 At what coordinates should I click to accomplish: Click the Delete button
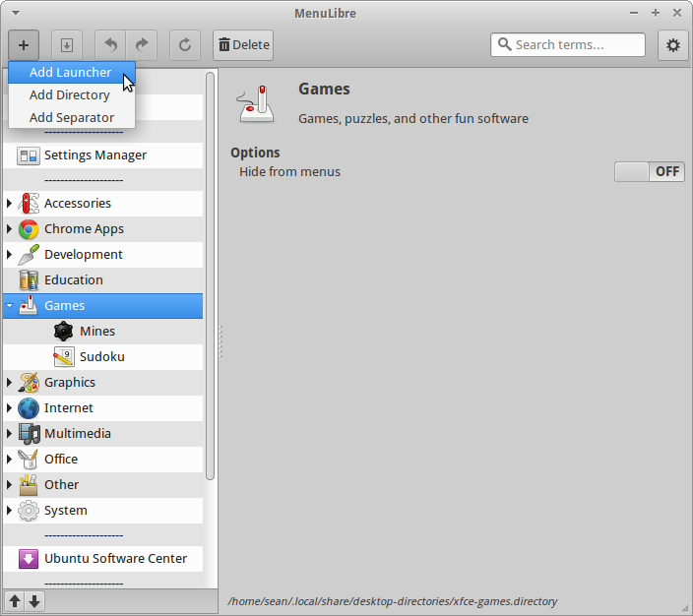click(243, 45)
